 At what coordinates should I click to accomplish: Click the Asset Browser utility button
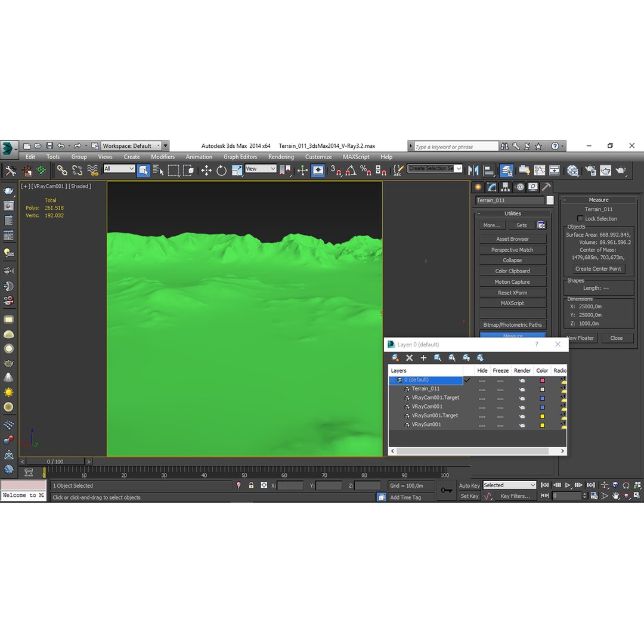(513, 239)
